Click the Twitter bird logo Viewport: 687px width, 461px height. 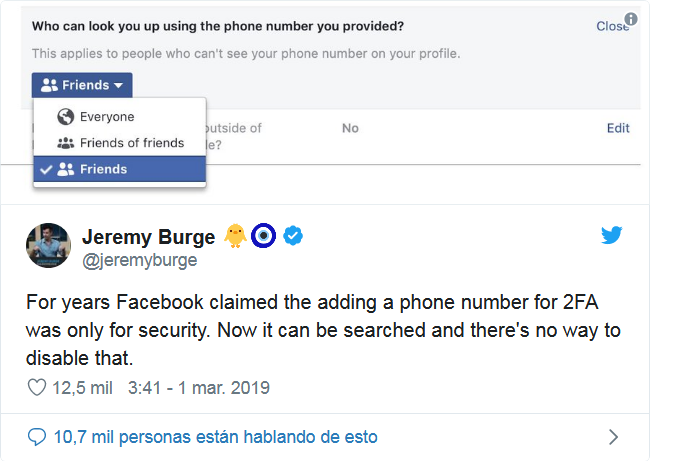point(613,236)
